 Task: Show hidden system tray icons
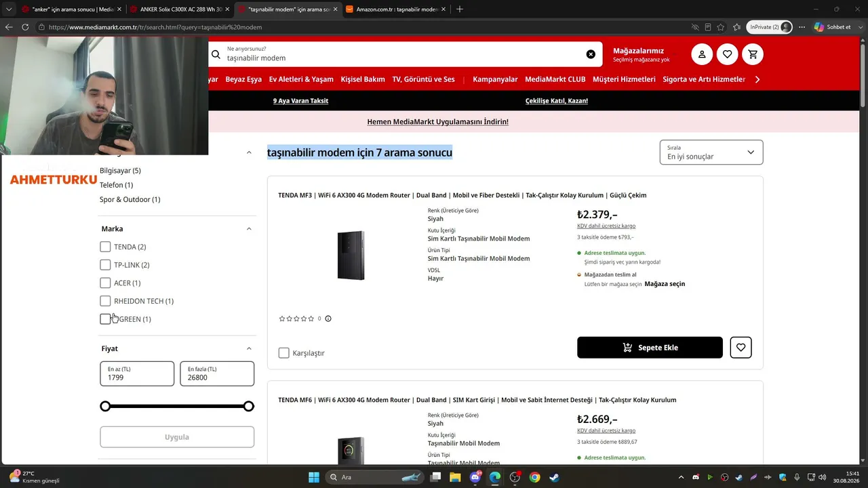681,477
